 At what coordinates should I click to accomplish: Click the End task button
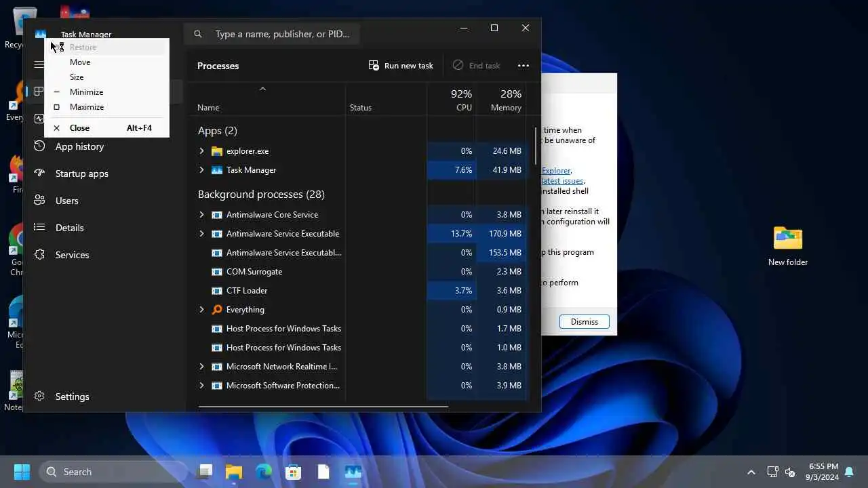pyautogui.click(x=476, y=66)
